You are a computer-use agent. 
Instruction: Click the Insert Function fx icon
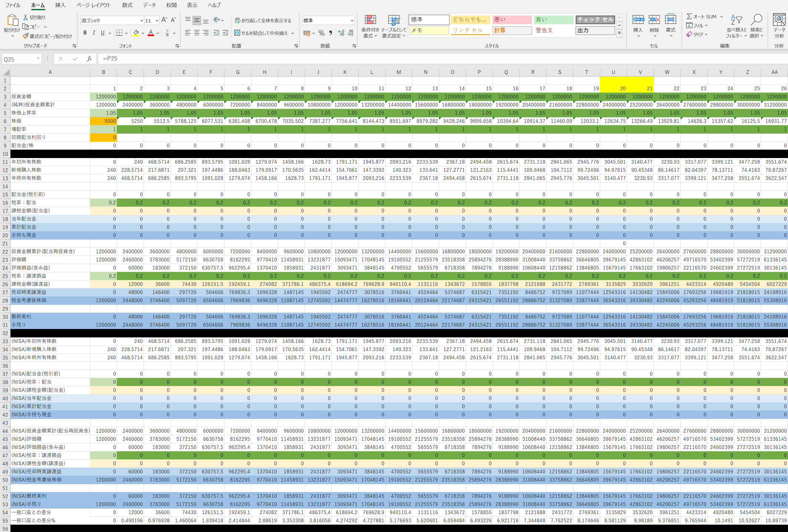click(89, 59)
